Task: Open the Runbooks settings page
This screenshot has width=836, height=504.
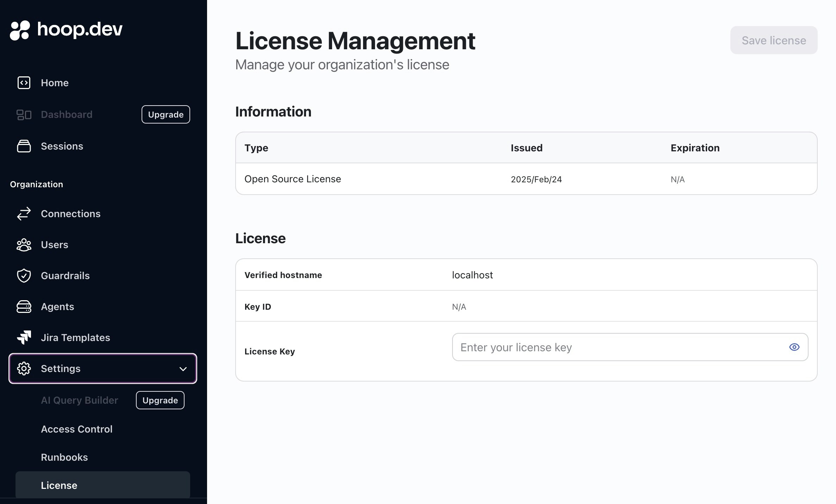Action: [x=64, y=457]
